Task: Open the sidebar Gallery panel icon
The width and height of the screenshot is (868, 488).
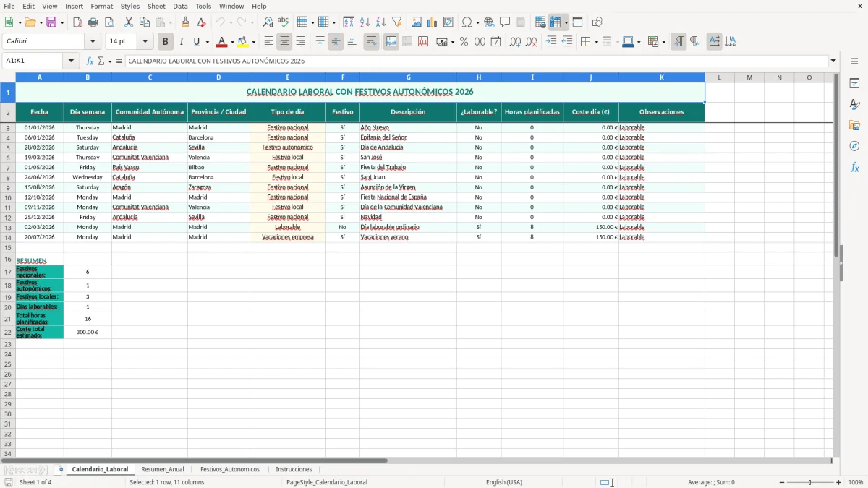Action: [x=854, y=125]
